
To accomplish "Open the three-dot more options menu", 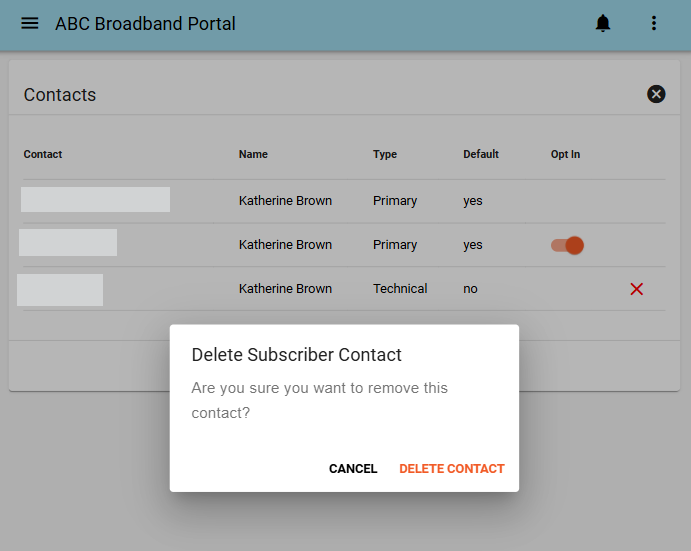I will coord(654,23).
